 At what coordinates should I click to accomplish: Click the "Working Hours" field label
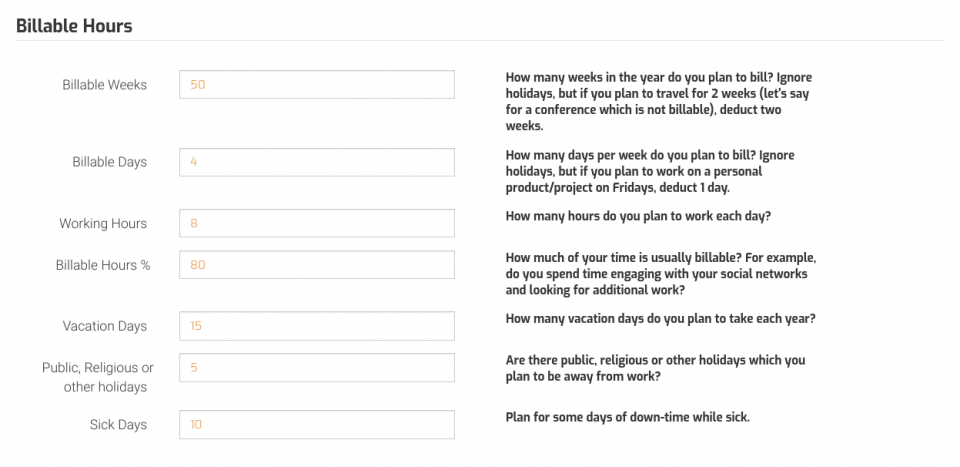(103, 224)
